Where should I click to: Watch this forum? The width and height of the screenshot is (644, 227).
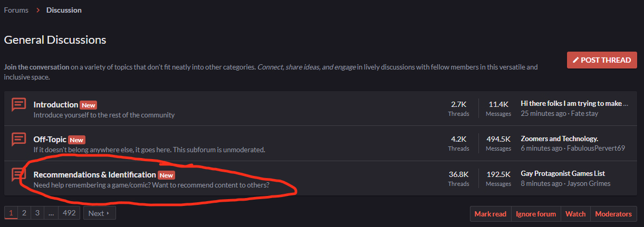(575, 214)
